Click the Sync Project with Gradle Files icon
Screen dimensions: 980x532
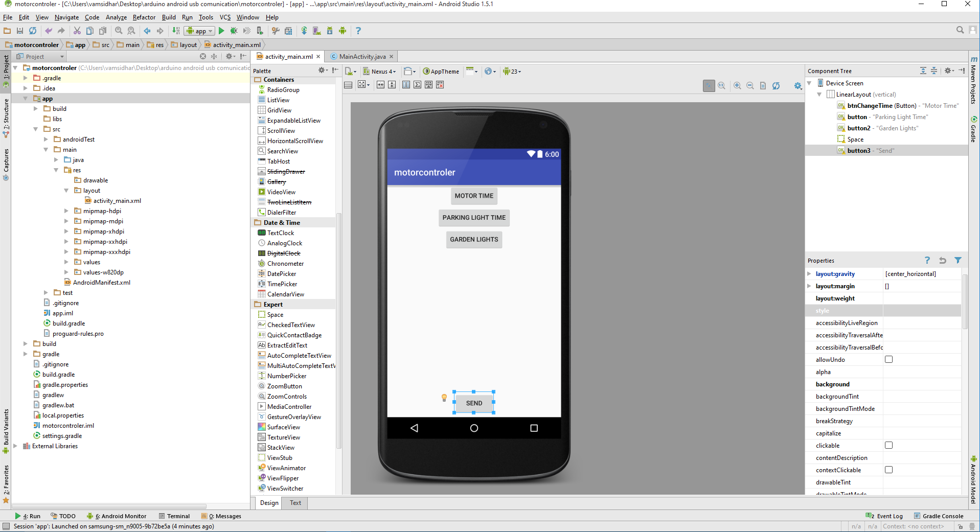point(304,31)
